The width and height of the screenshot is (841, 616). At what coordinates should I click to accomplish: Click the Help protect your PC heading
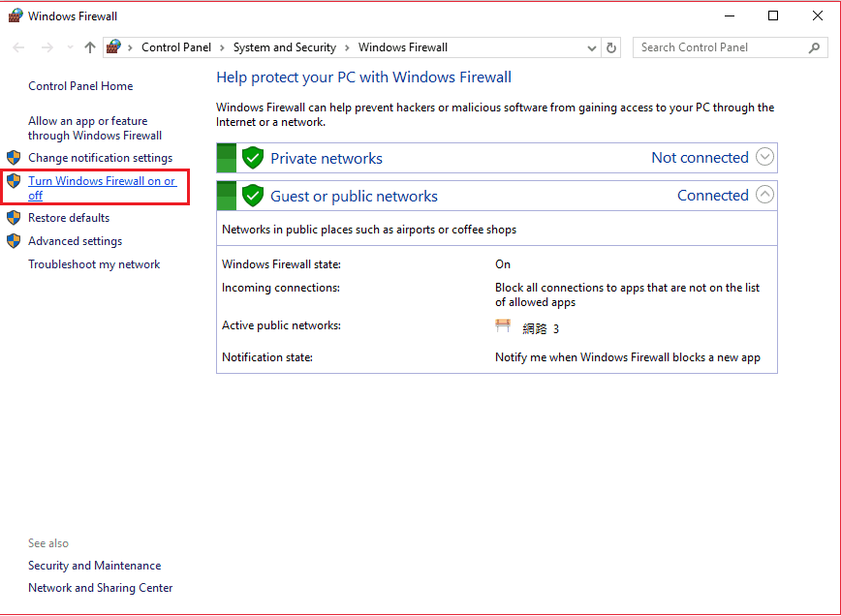pyautogui.click(x=363, y=77)
